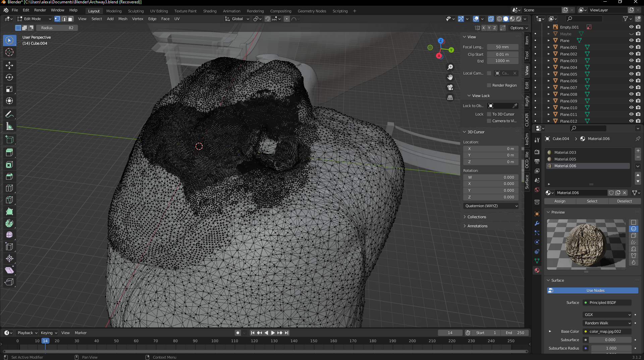Select the Move tool in the toolbar
The image size is (644, 360).
pyautogui.click(x=9, y=65)
